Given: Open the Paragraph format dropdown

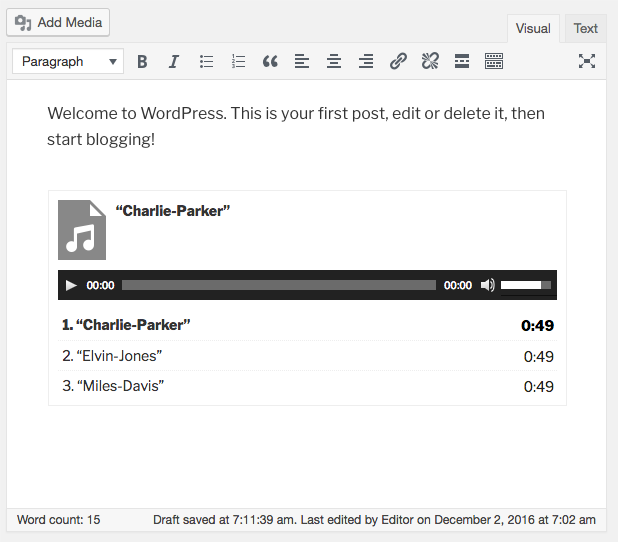Looking at the screenshot, I should (x=68, y=61).
